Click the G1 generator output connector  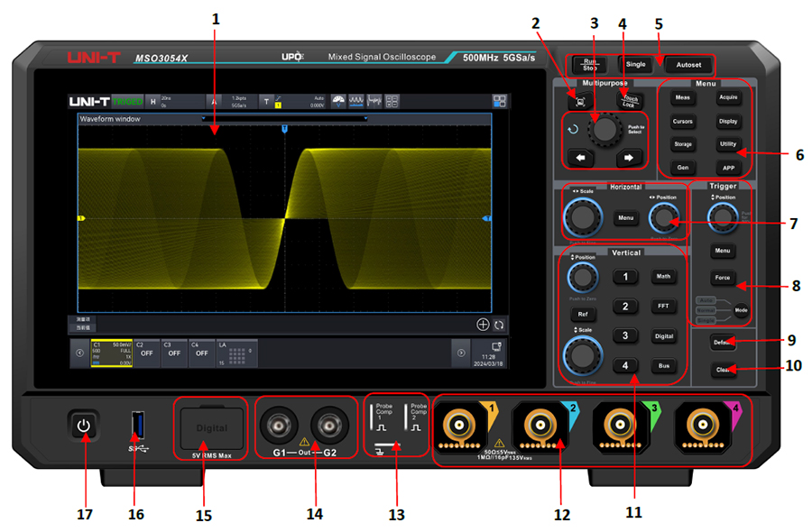279,426
